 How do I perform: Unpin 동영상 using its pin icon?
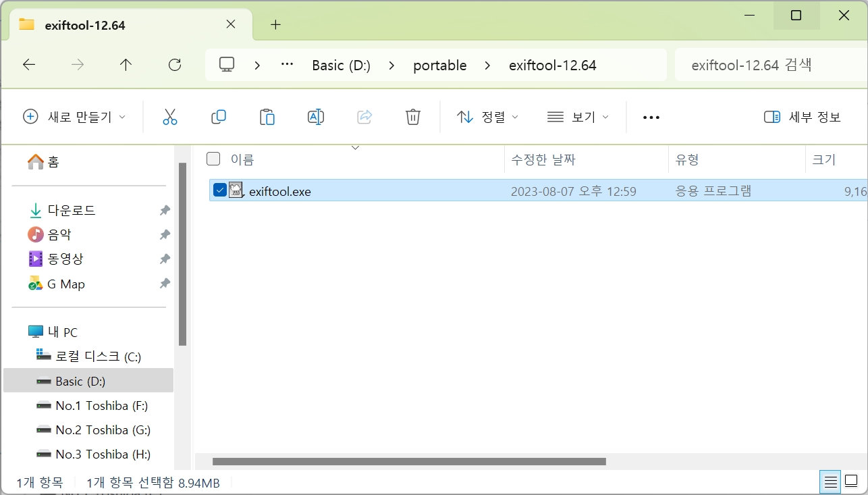165,259
